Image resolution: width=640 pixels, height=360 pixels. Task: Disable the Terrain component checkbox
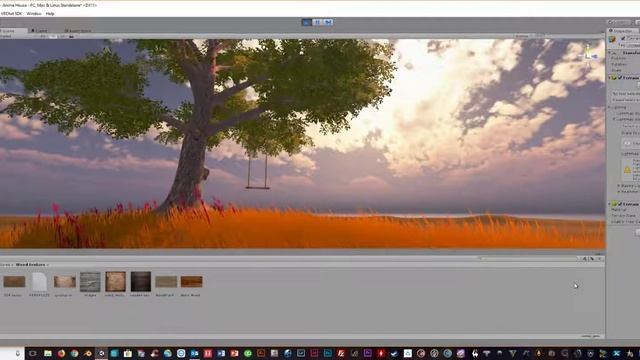tap(620, 78)
